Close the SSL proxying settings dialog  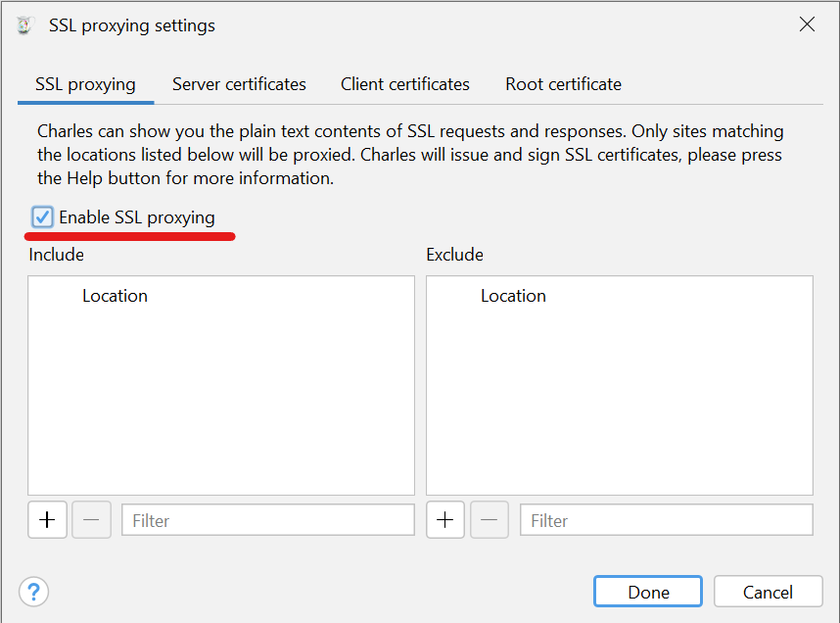[x=807, y=25]
